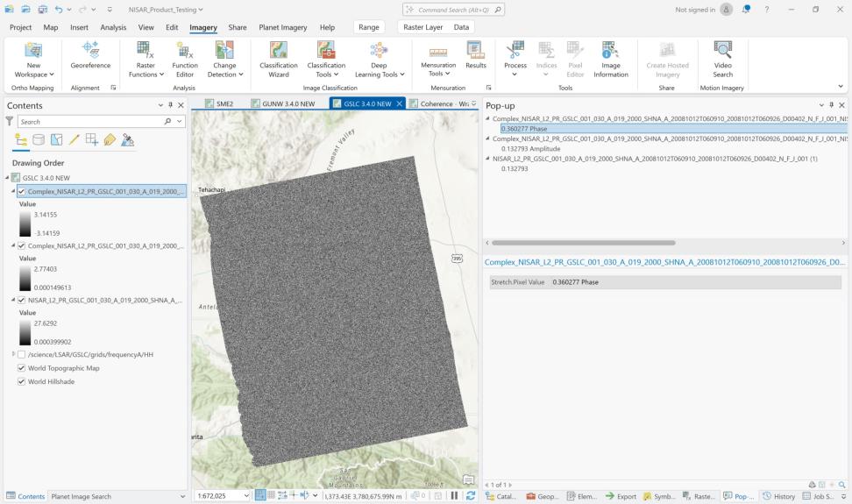Click the 27.6292 layer color ramp
Screen dimensions: 852x504
tap(25, 332)
